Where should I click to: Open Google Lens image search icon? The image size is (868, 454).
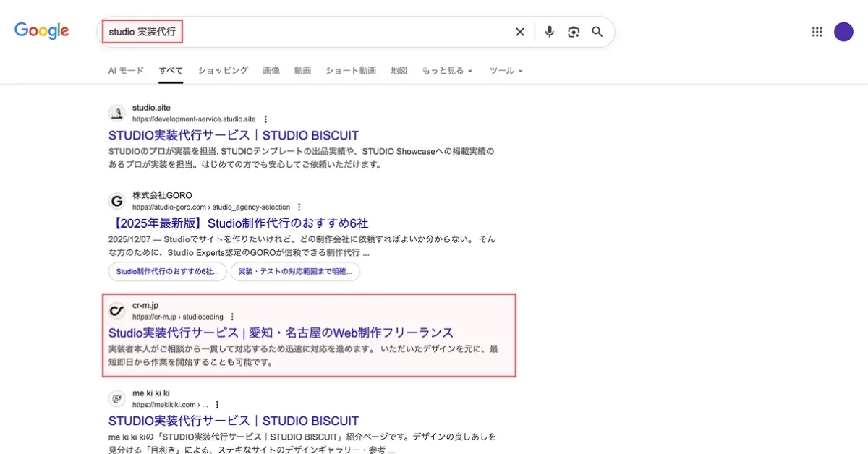(x=574, y=32)
